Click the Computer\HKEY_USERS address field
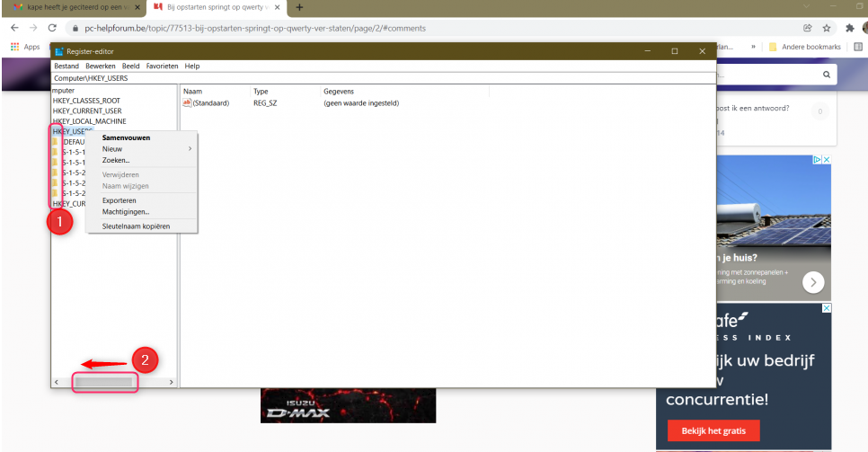Viewport: 868px width, 452px height. [x=383, y=78]
